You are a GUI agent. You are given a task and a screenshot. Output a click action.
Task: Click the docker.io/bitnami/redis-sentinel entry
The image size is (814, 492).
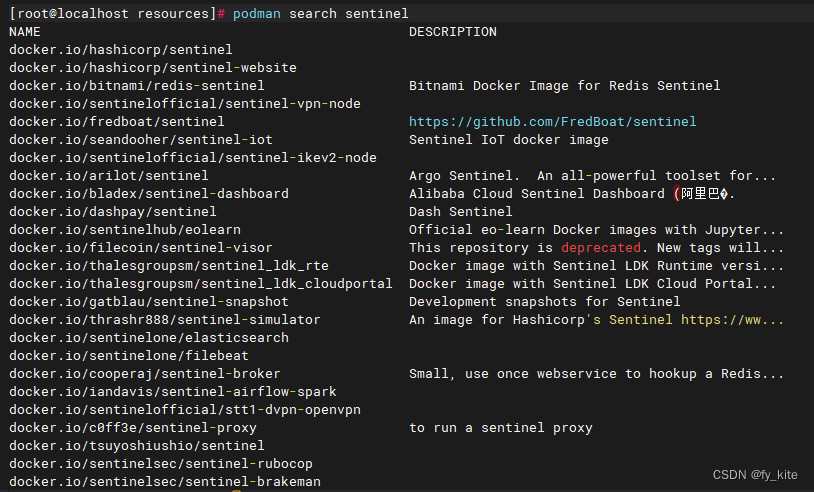tap(137, 86)
